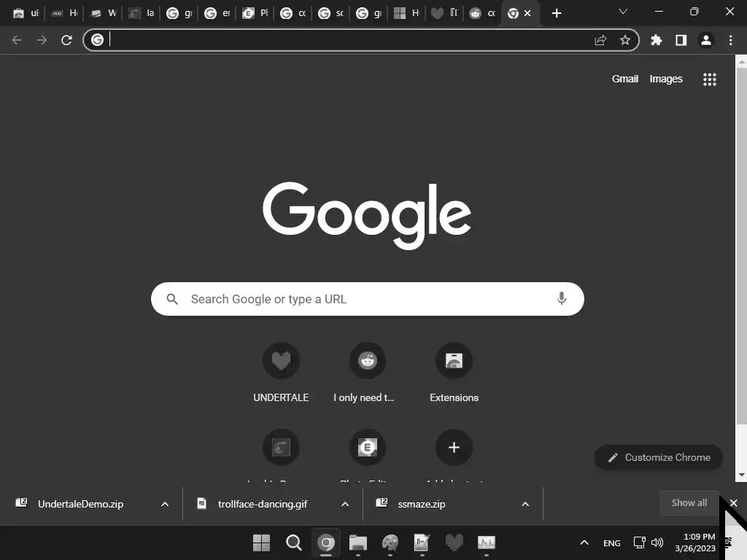Open the Chrome profile avatar

click(706, 40)
